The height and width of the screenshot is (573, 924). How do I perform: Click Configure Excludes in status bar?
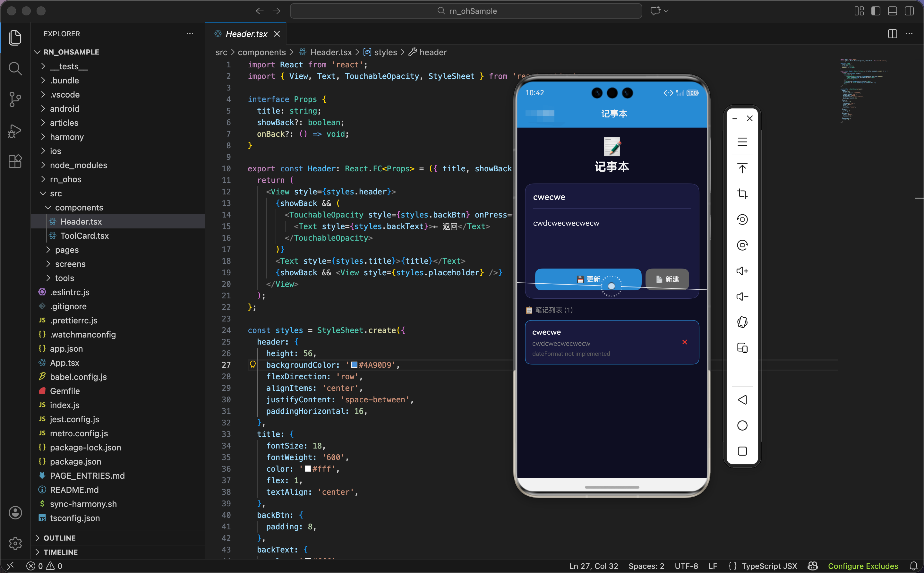863,565
